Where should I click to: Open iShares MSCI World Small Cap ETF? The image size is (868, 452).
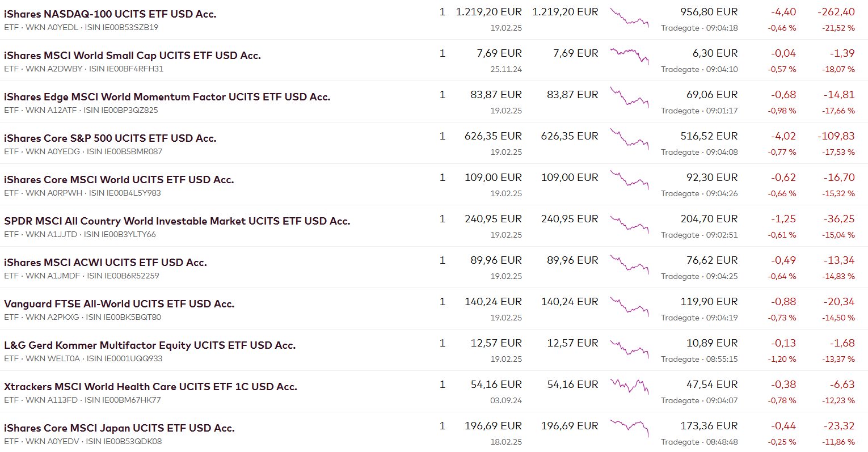[132, 56]
